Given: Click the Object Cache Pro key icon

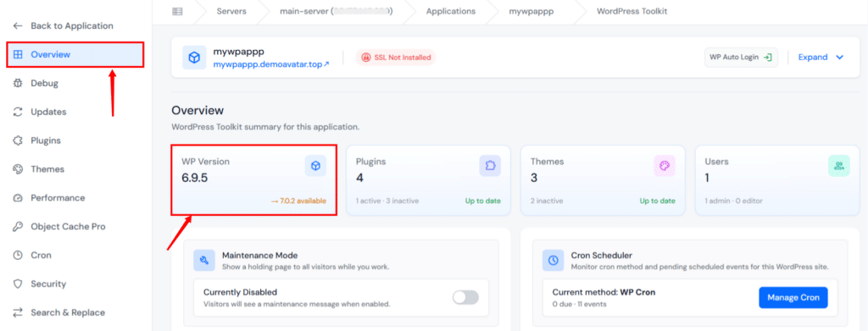Looking at the screenshot, I should tap(19, 227).
